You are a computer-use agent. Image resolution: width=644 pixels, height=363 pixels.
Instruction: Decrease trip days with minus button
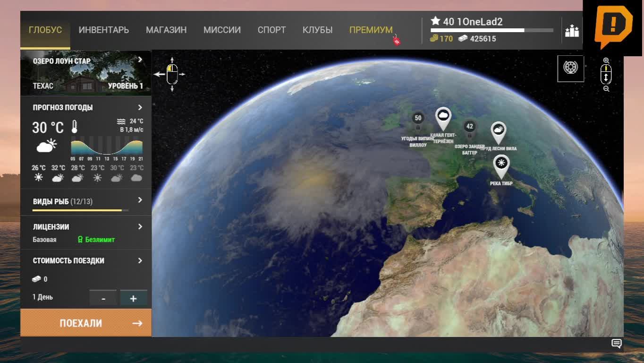pos(103,298)
